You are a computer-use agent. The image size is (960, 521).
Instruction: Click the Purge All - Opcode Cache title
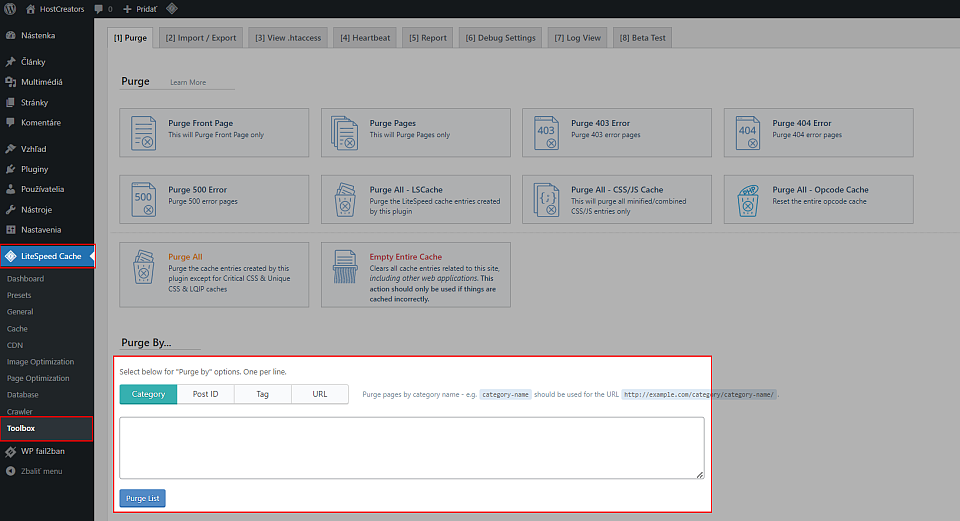(x=820, y=190)
